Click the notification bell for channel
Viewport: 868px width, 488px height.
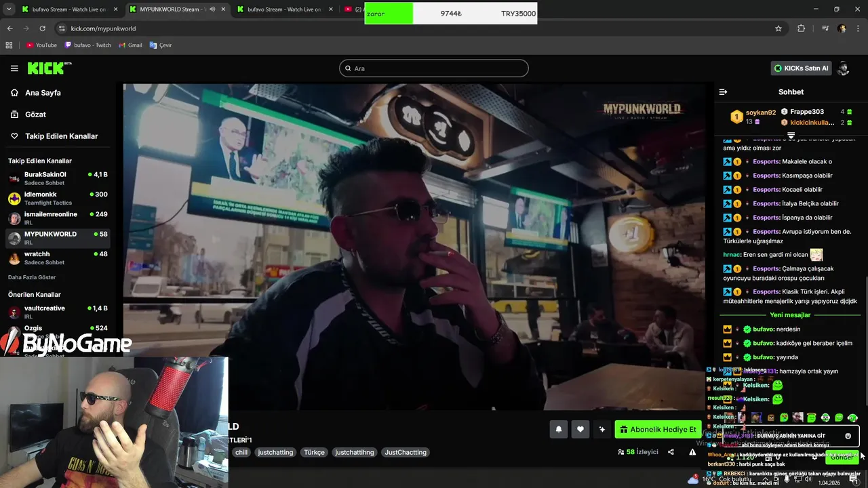(559, 429)
